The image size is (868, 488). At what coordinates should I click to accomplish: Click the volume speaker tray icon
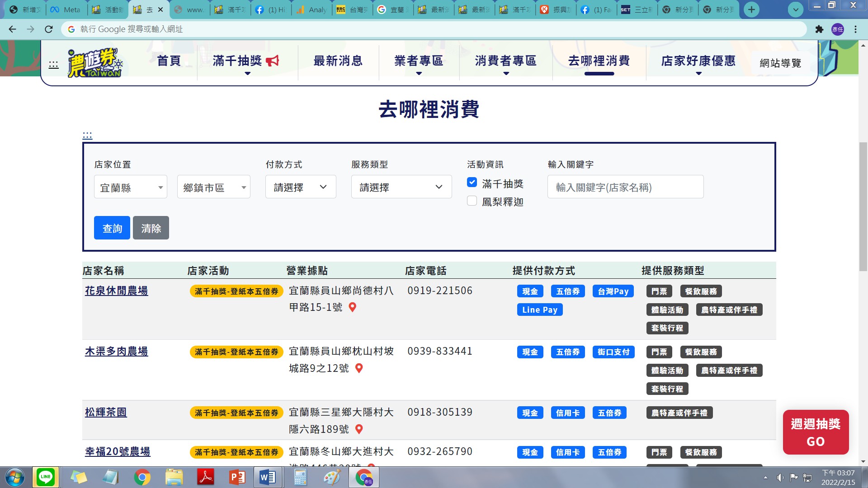pyautogui.click(x=780, y=478)
